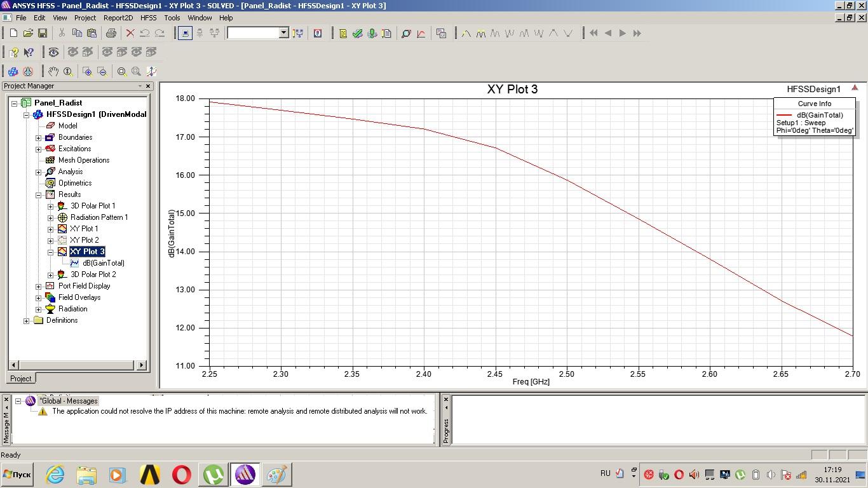Select the Pan hand tool

point(53,72)
